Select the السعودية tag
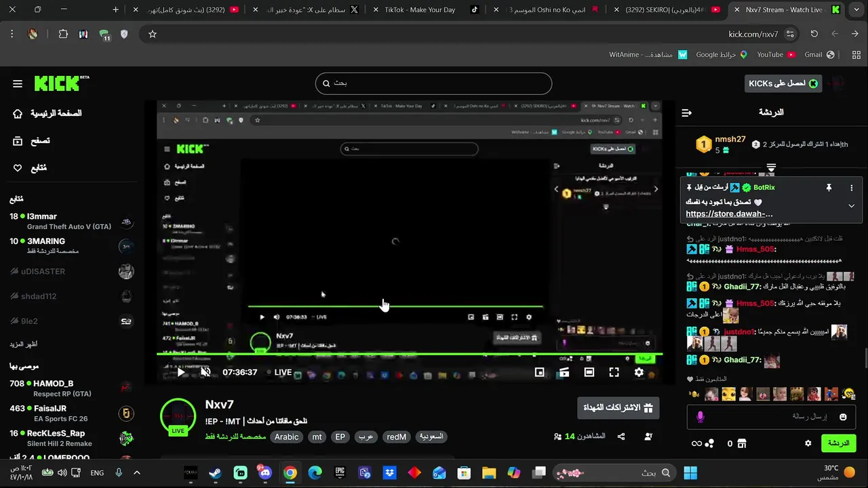This screenshot has height=488, width=868. pos(431,437)
